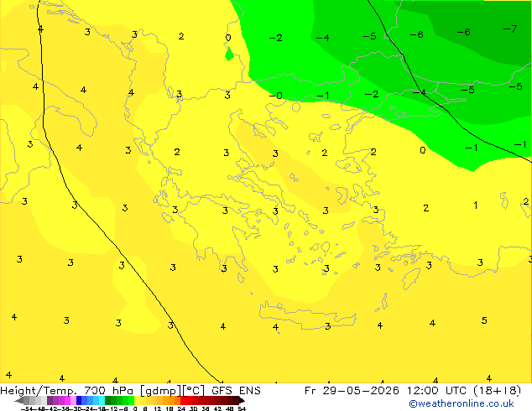Click the magenta segment of the color scale
This screenshot has height=411, width=532.
(x=67, y=400)
